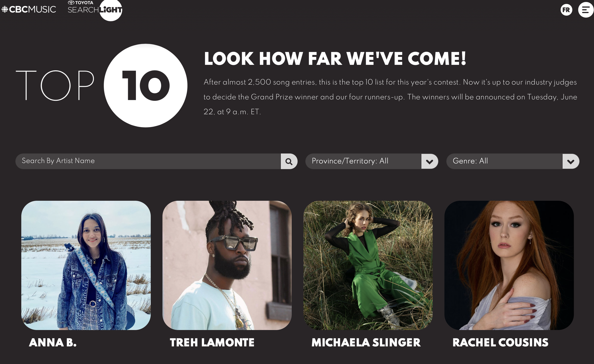The image size is (594, 364).
Task: Open the Province/Territory: All selector
Action: click(372, 161)
